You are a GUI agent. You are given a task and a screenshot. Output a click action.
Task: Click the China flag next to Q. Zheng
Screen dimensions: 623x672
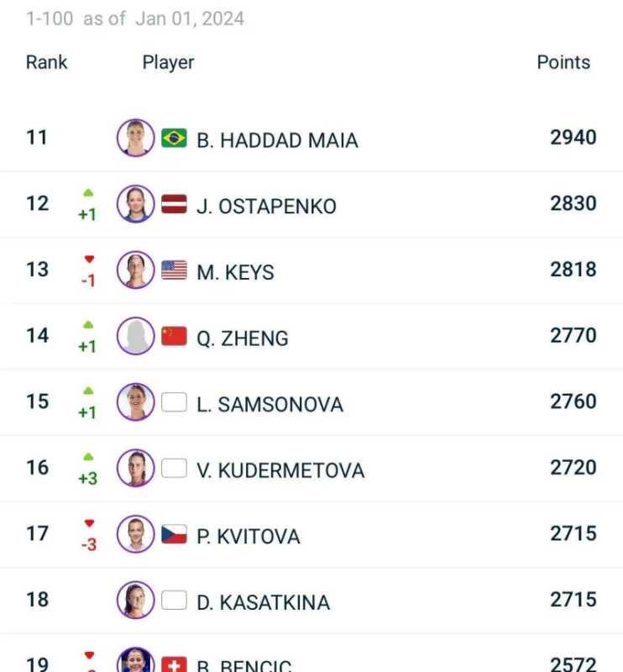point(174,336)
